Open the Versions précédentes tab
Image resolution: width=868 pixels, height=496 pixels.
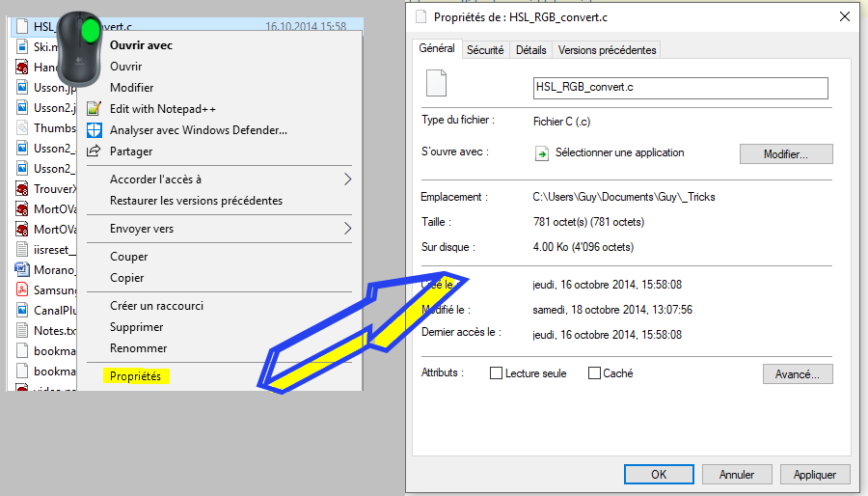tap(607, 50)
